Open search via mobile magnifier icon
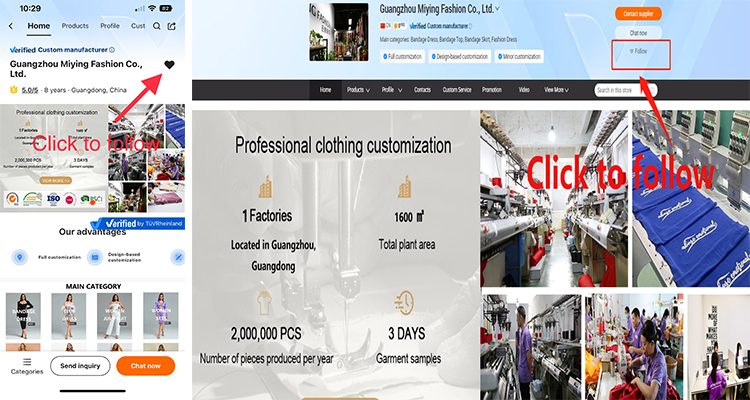 click(156, 26)
